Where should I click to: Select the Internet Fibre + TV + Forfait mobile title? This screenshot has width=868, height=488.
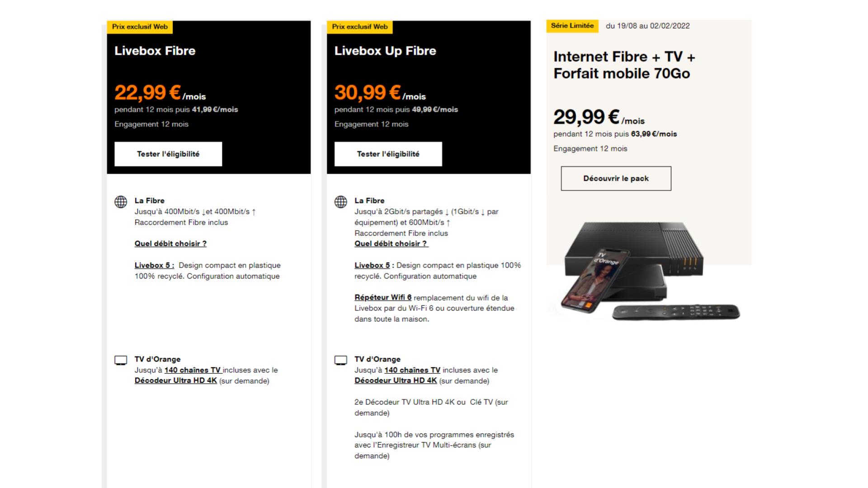[624, 65]
